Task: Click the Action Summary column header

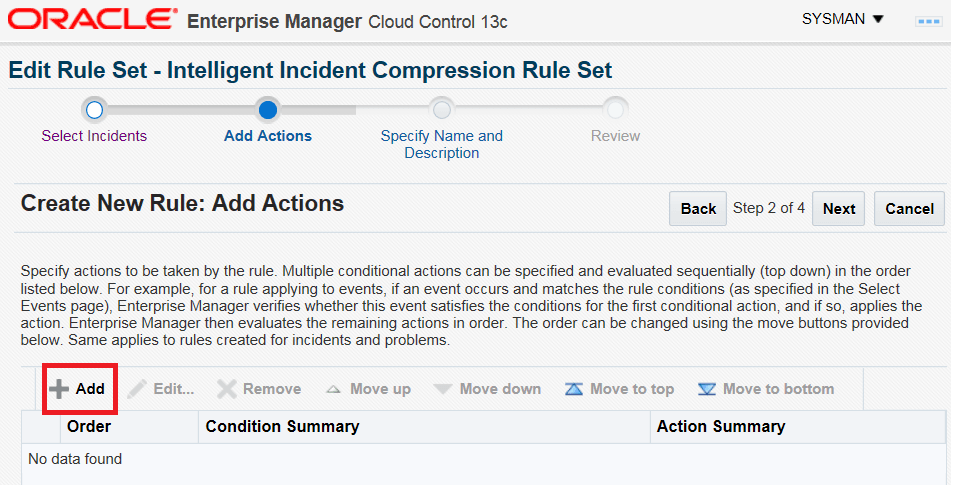Action: [720, 427]
